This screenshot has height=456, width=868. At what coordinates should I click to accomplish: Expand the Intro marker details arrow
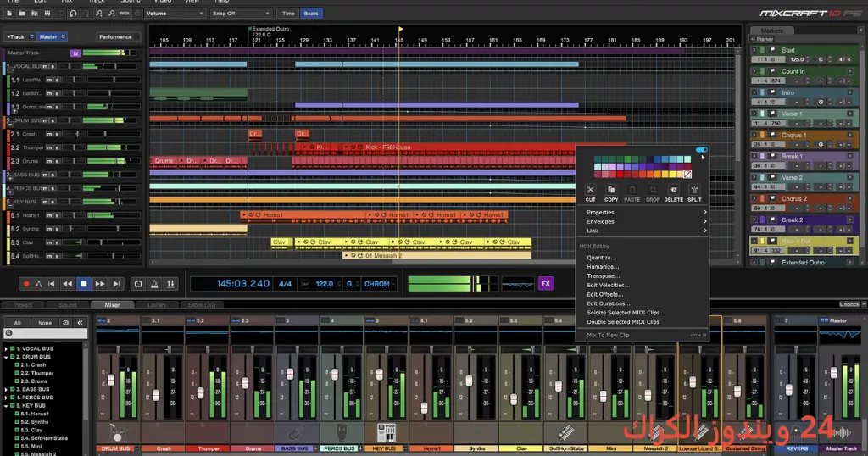click(x=754, y=92)
